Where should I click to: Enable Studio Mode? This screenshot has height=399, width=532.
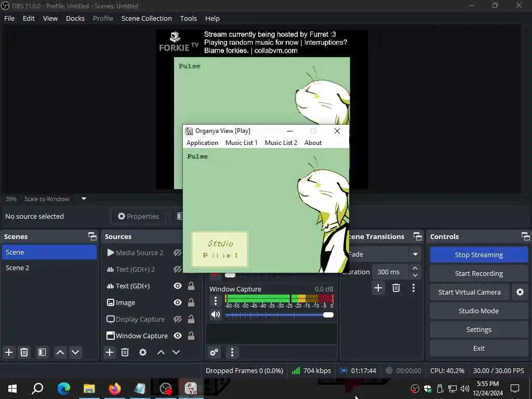click(478, 311)
